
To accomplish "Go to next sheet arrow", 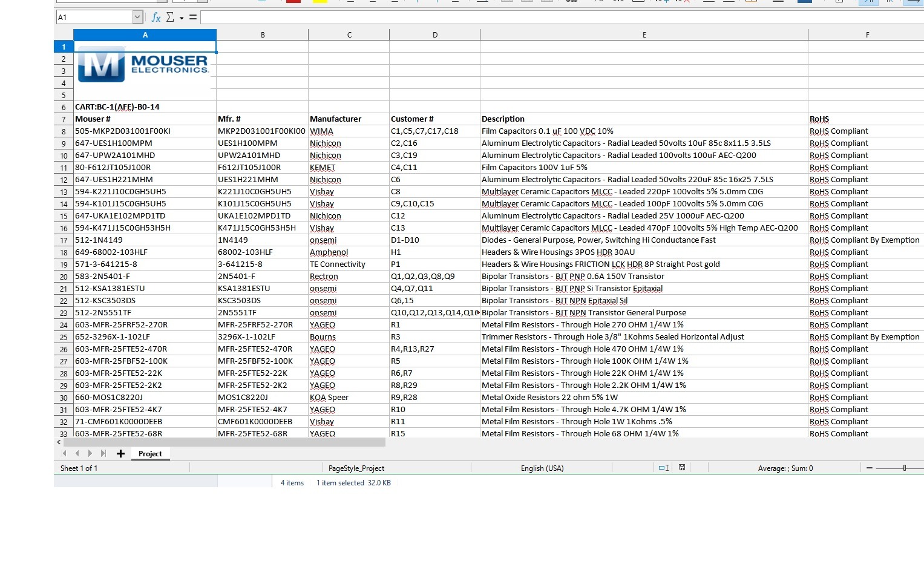I will pyautogui.click(x=90, y=453).
